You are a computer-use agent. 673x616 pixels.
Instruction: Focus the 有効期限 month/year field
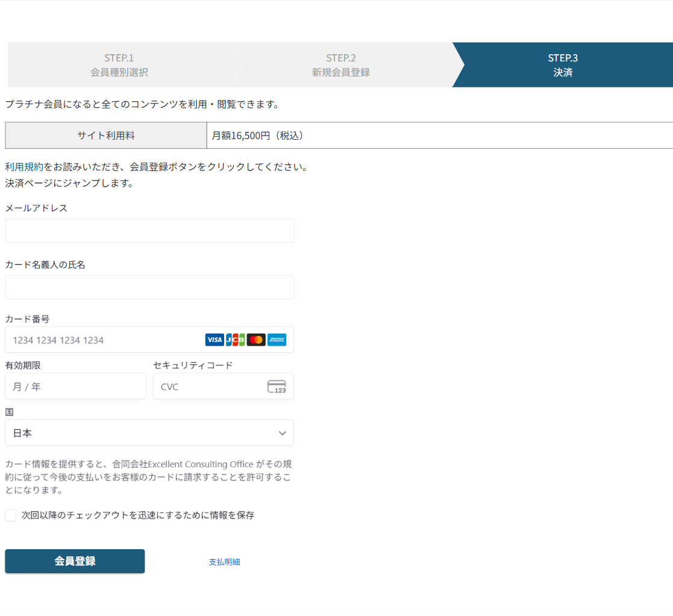[x=75, y=386]
